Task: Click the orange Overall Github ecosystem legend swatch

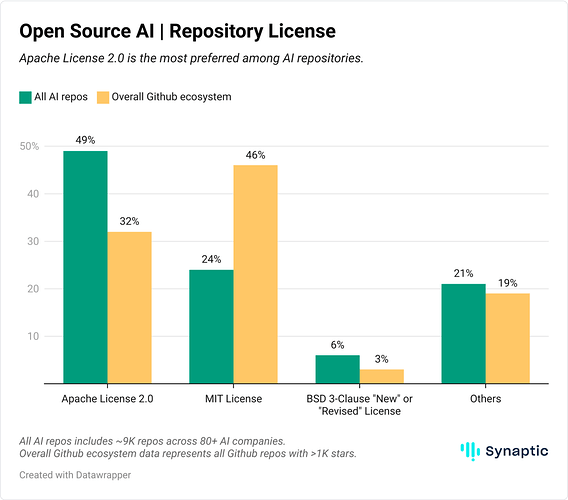Action: [x=103, y=97]
